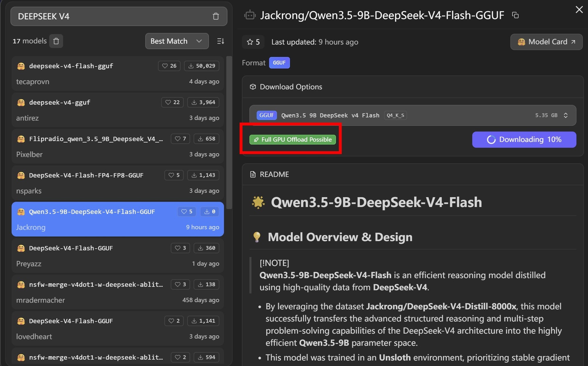Toggle sort order icon beside Best Match
Viewport: 588px width, 366px height.
pyautogui.click(x=220, y=41)
